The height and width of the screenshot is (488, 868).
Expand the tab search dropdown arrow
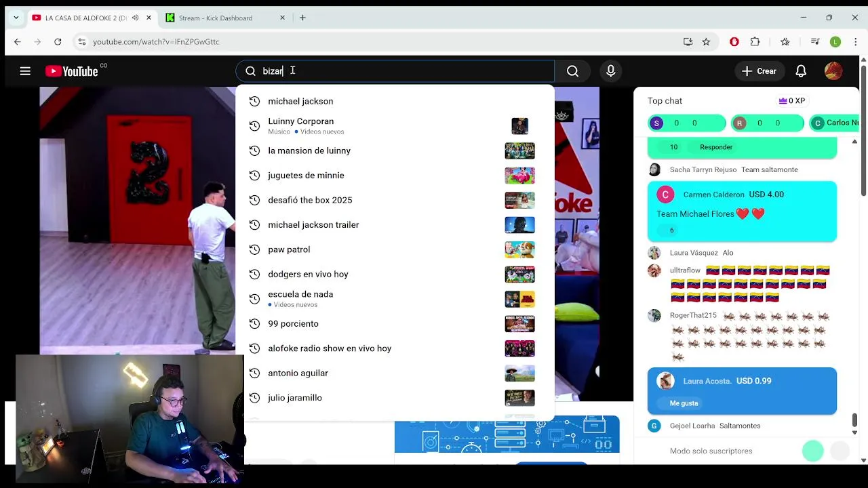[x=16, y=18]
